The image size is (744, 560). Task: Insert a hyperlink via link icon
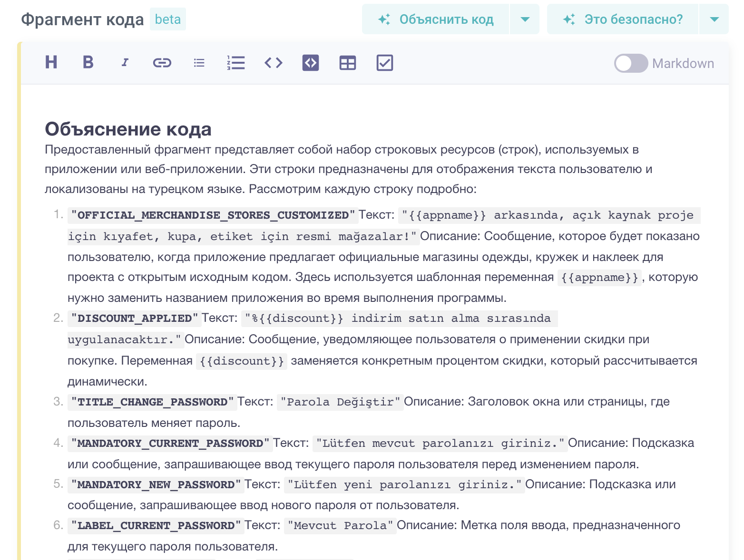162,63
